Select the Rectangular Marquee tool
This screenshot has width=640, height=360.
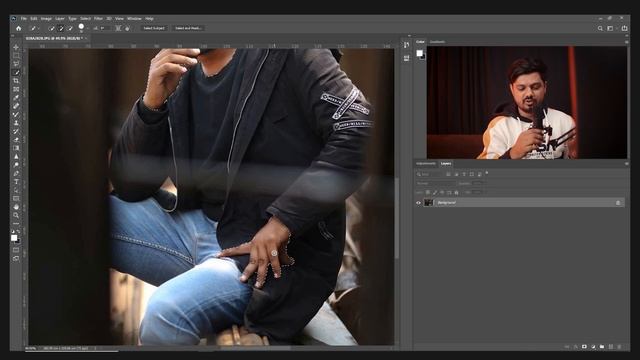(x=16, y=56)
